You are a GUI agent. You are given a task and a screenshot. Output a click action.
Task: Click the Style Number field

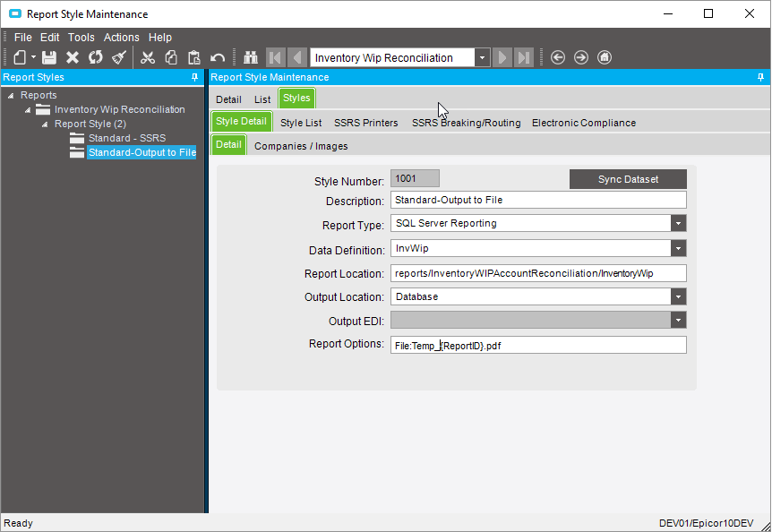[x=415, y=178]
